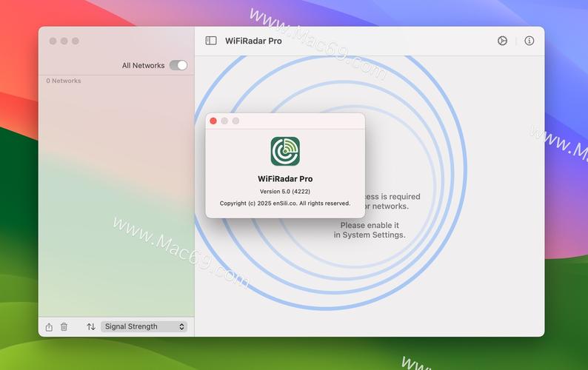Open the Signal Strength sort dropdown
This screenshot has height=370, width=588.
pyautogui.click(x=144, y=326)
